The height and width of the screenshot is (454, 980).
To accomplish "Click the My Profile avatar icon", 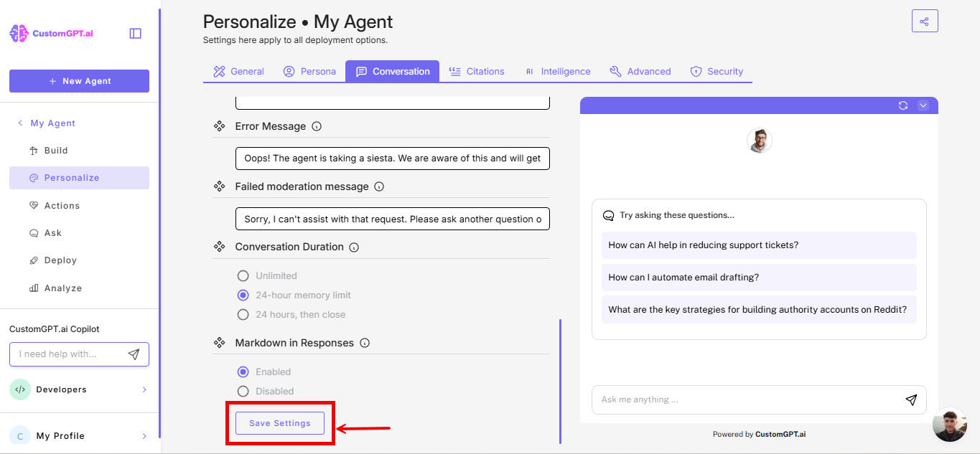I will [x=20, y=436].
